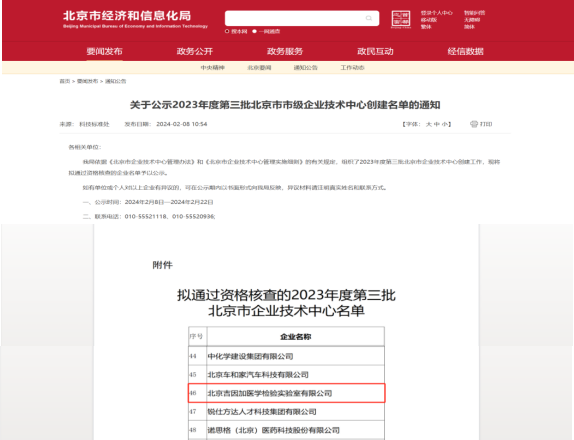Open the 政务公开 main nav tab
Screen dimensions: 574x440
coord(195,51)
